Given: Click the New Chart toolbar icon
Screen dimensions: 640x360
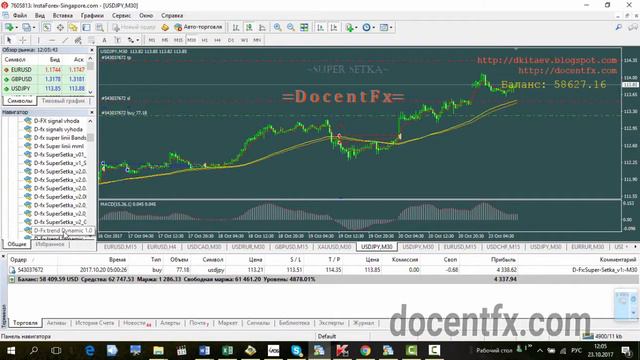Looking at the screenshot, I should point(9,27).
